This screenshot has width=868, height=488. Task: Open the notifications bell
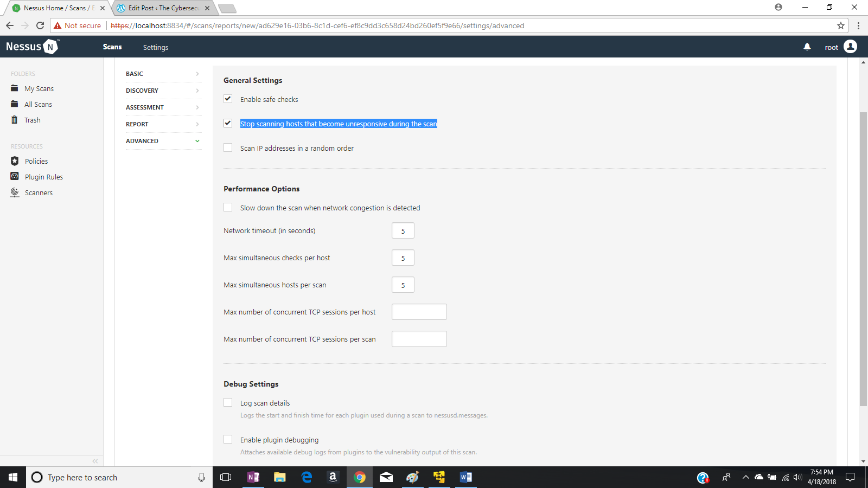807,47
